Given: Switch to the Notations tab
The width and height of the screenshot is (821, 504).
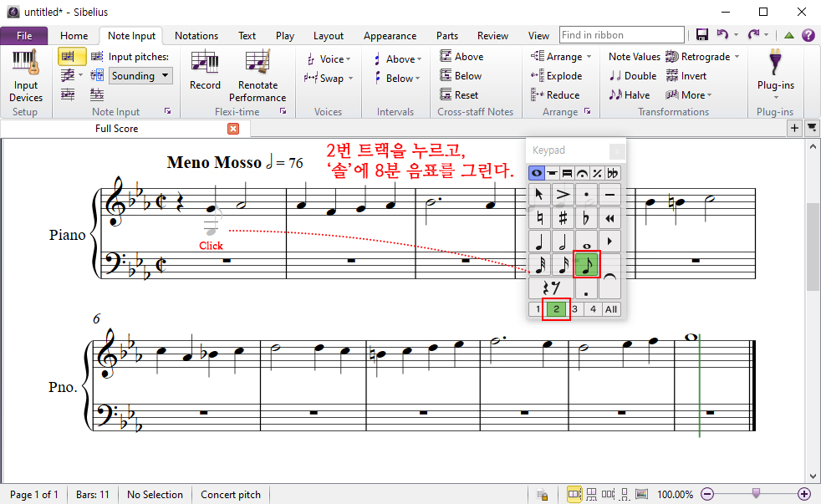Looking at the screenshot, I should click(x=196, y=36).
